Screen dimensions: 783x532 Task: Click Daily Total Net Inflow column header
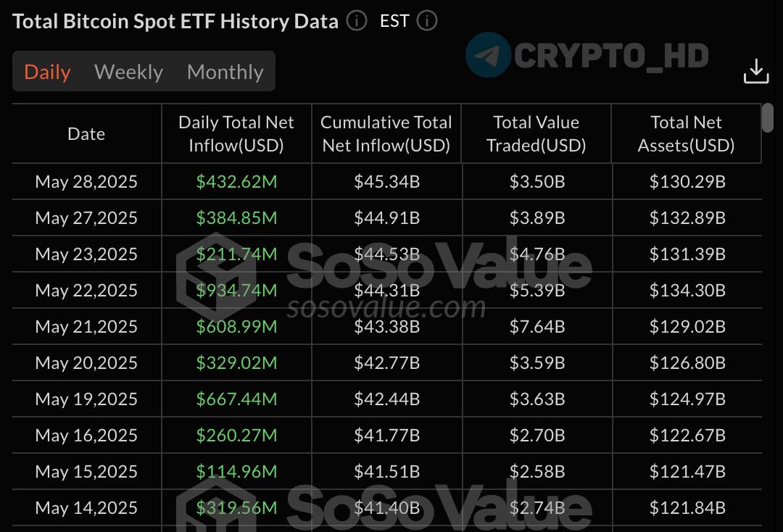236,134
